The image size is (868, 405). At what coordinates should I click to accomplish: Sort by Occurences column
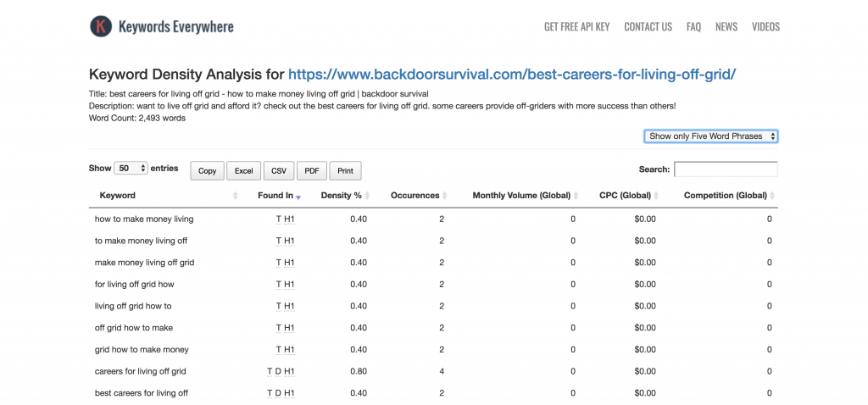[415, 196]
